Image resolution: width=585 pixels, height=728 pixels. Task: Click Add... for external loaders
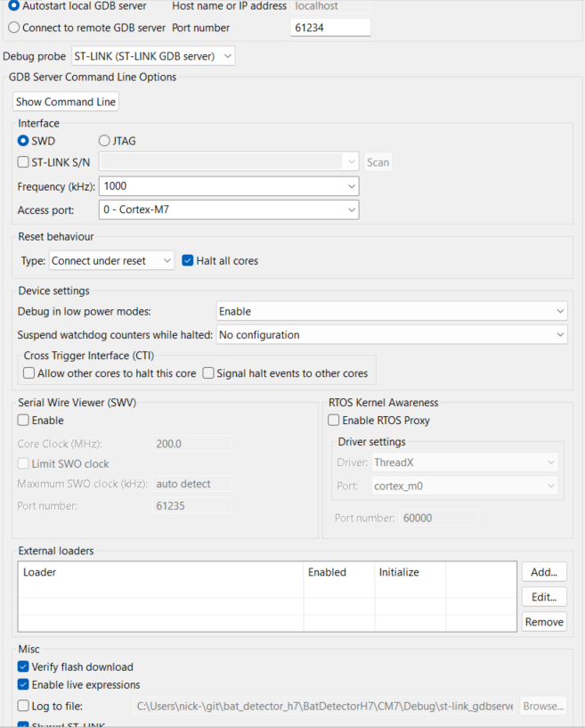544,572
